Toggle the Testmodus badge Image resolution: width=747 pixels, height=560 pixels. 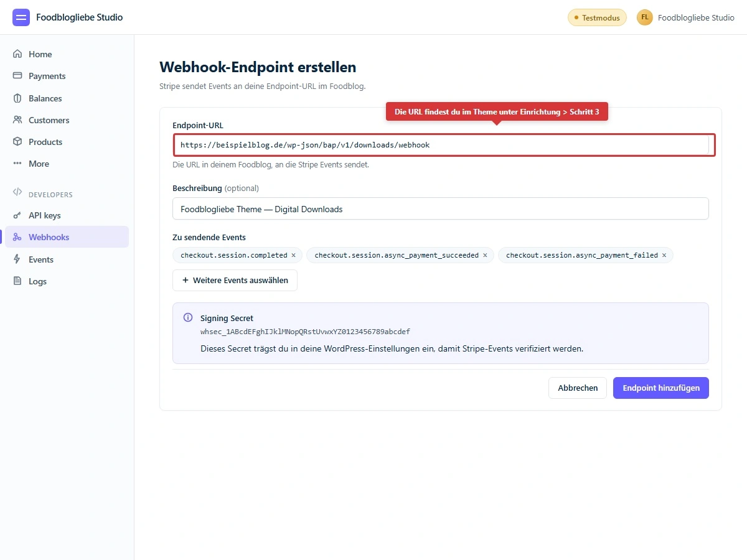coord(597,17)
